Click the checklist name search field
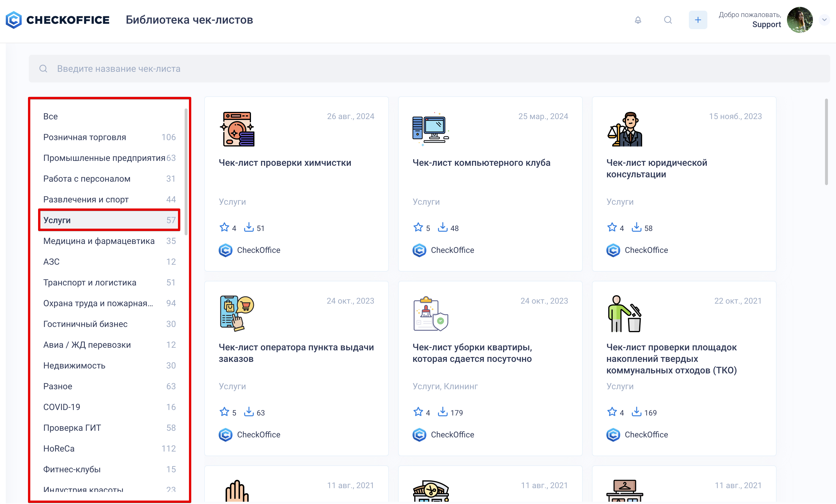This screenshot has height=504, width=836. (429, 69)
